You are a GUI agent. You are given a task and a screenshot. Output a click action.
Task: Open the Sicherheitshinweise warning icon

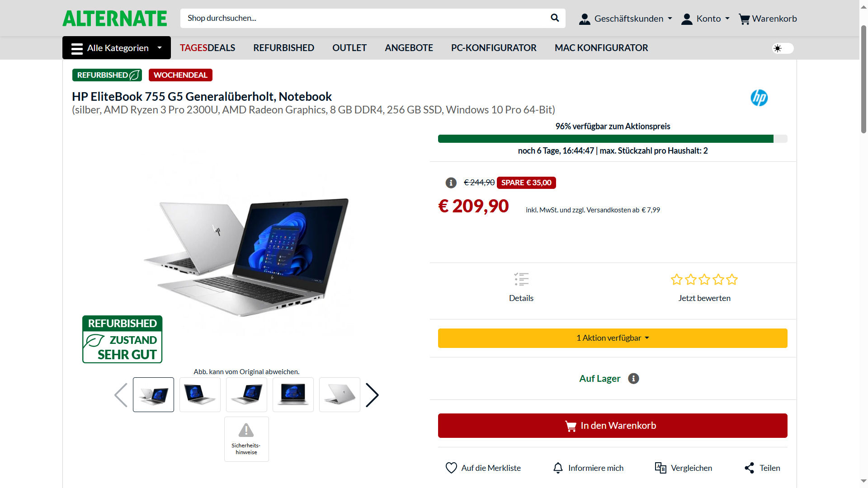point(246,430)
